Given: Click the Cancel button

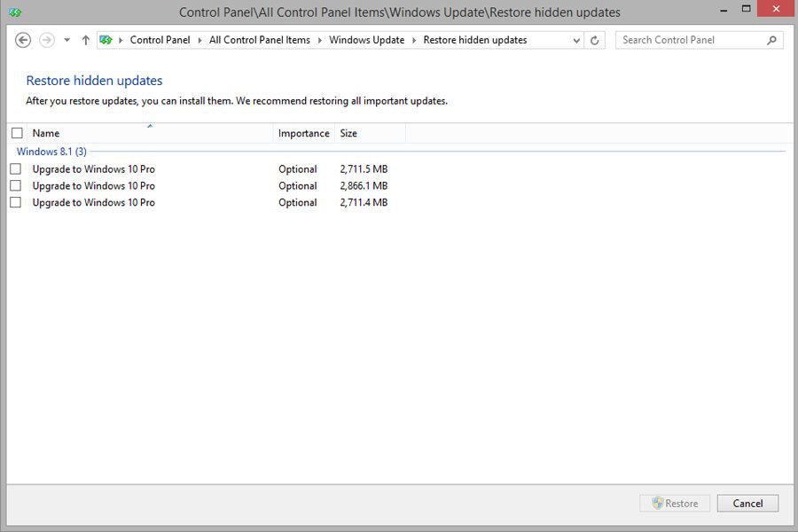Looking at the screenshot, I should pos(747,503).
